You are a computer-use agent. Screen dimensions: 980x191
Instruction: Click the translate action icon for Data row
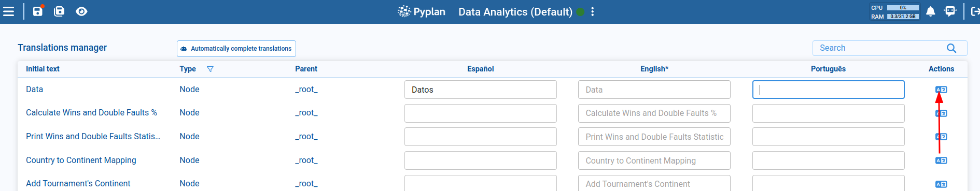[x=941, y=90]
